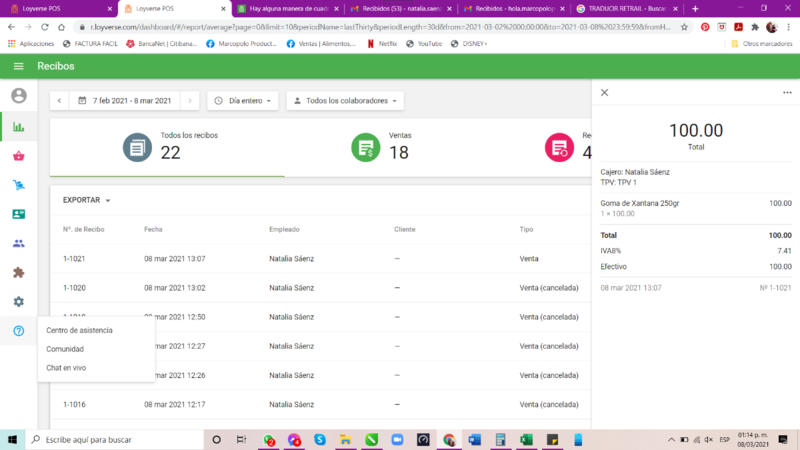
Task: Click the Help question mark icon
Action: tap(18, 331)
